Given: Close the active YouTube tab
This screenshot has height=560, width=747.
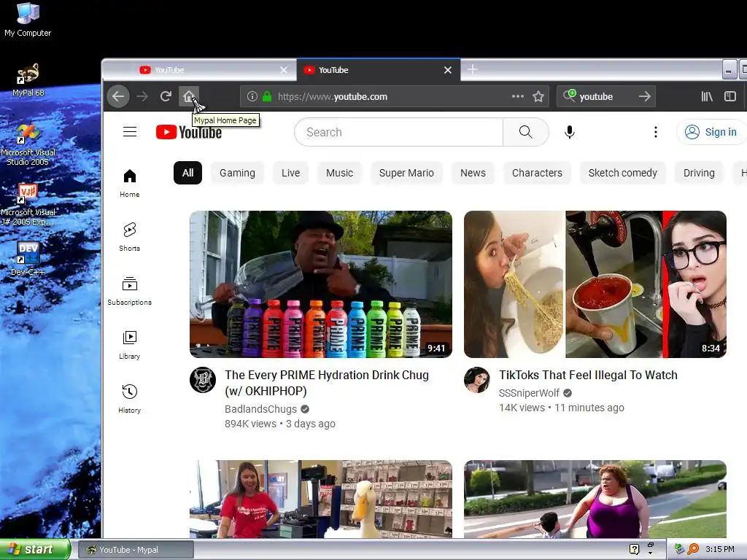Looking at the screenshot, I should click(x=448, y=70).
